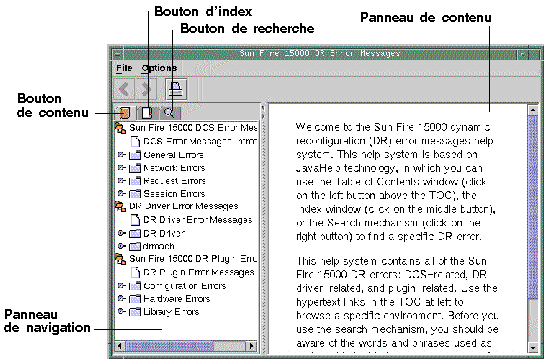Image resolution: width=549 pixels, height=364 pixels.
Task: Click the navigation pane left scroll arrow
Action: pyautogui.click(x=119, y=346)
